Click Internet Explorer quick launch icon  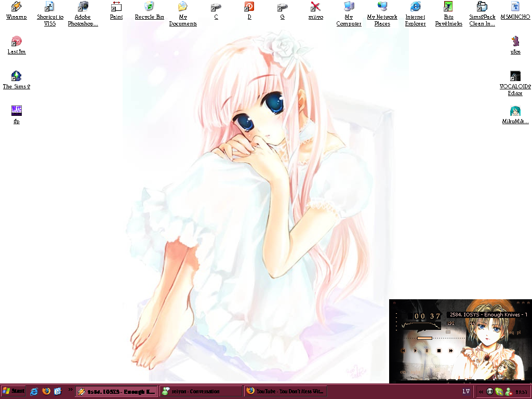click(x=34, y=391)
